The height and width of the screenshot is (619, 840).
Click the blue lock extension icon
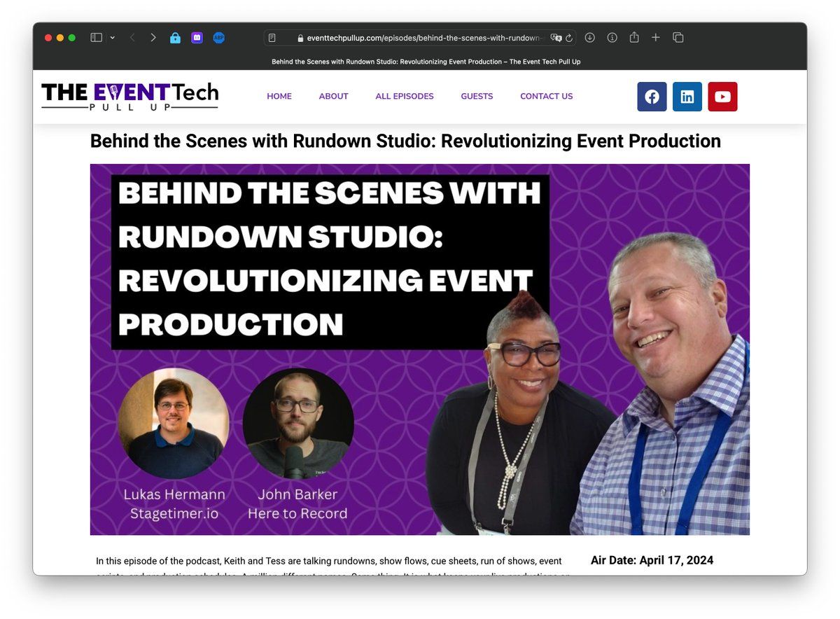pos(175,38)
